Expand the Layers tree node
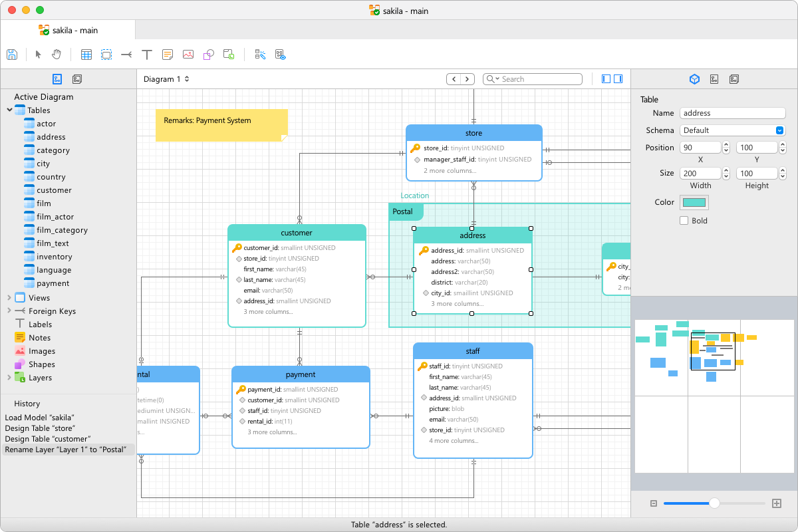 point(9,378)
